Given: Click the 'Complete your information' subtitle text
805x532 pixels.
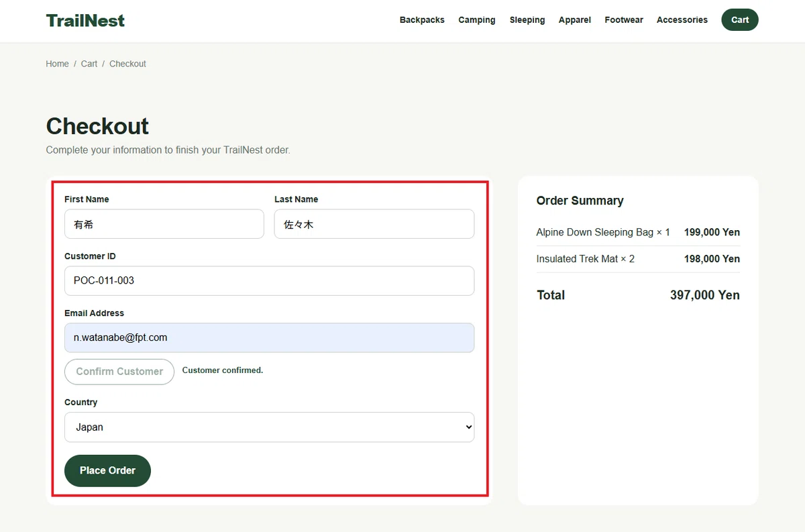Looking at the screenshot, I should coord(168,150).
